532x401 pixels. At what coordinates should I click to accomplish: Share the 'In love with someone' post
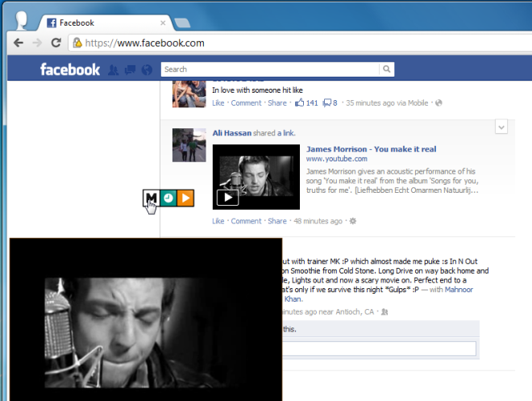277,103
